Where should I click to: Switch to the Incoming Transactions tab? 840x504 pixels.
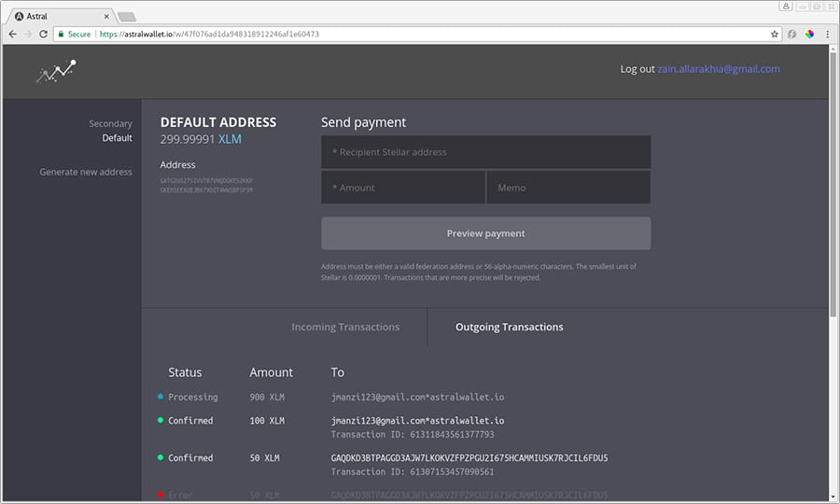345,327
